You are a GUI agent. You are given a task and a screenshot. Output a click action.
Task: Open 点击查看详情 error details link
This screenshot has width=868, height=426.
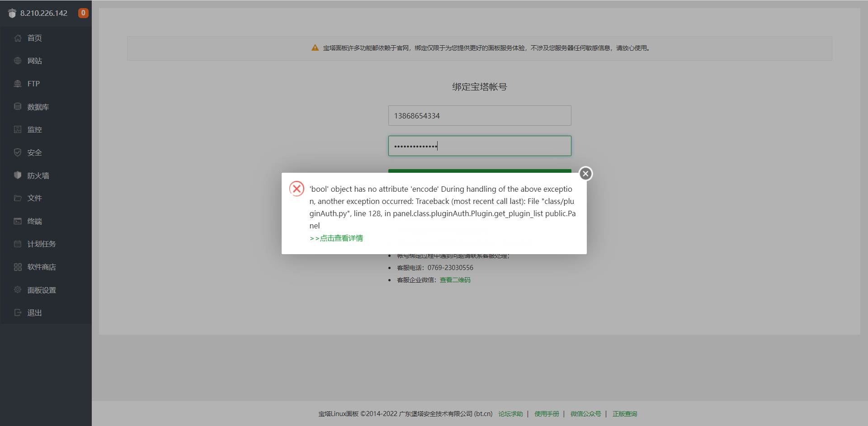coord(336,238)
